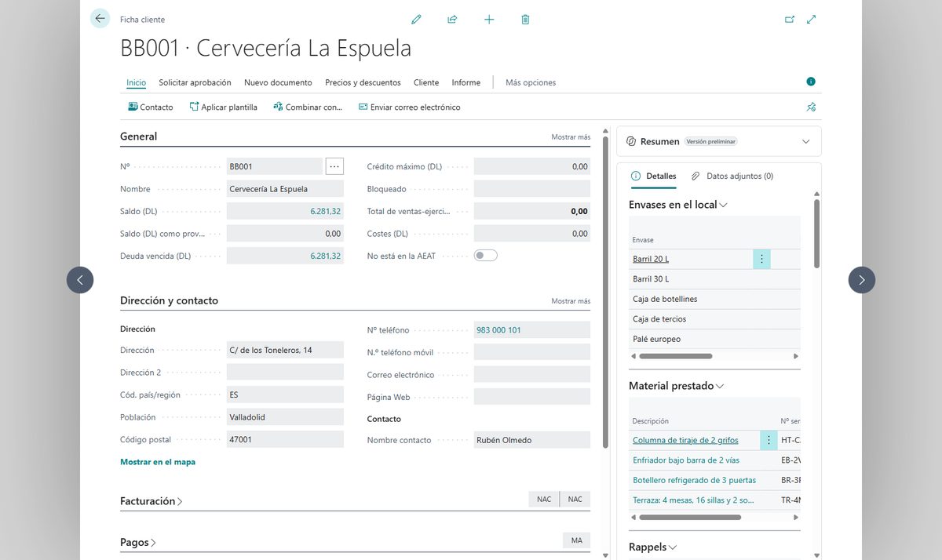This screenshot has width=942, height=560.
Task: Expand page with diagonal arrows icon
Action: 812,19
